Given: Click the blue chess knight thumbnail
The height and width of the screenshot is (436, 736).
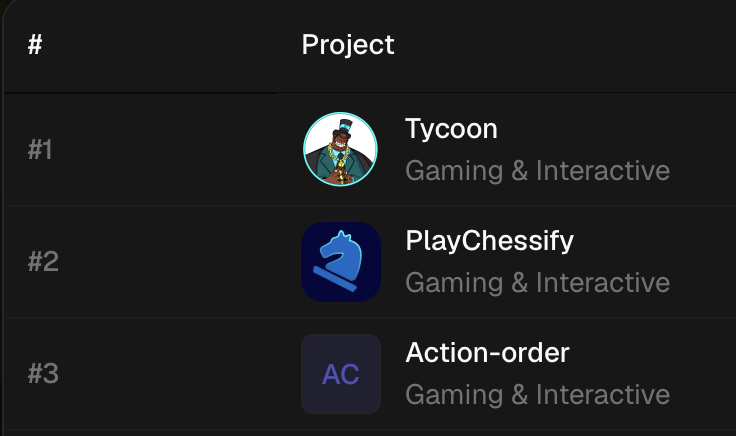Looking at the screenshot, I should 341,262.
